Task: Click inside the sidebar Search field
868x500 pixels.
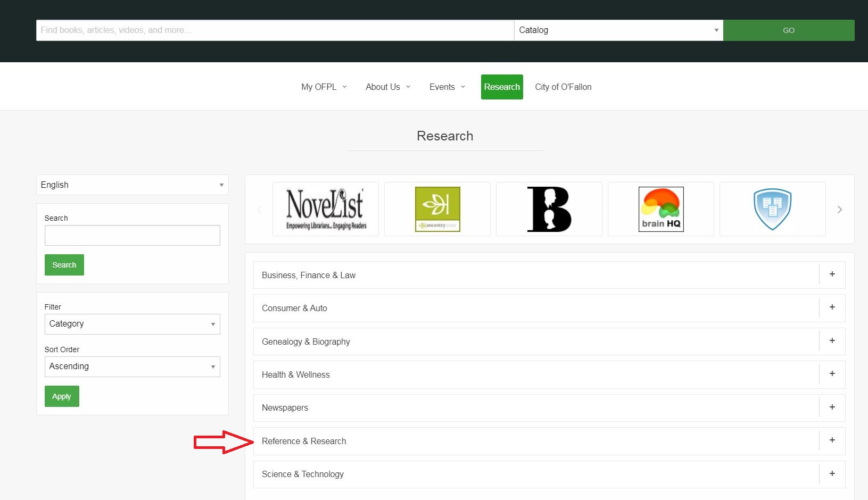Action: 132,235
